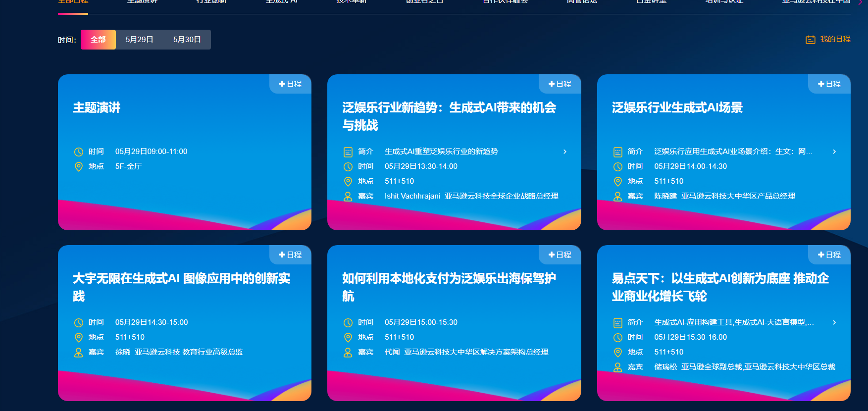Add 大宇无限 session to schedule
The height and width of the screenshot is (411, 868).
click(x=290, y=255)
